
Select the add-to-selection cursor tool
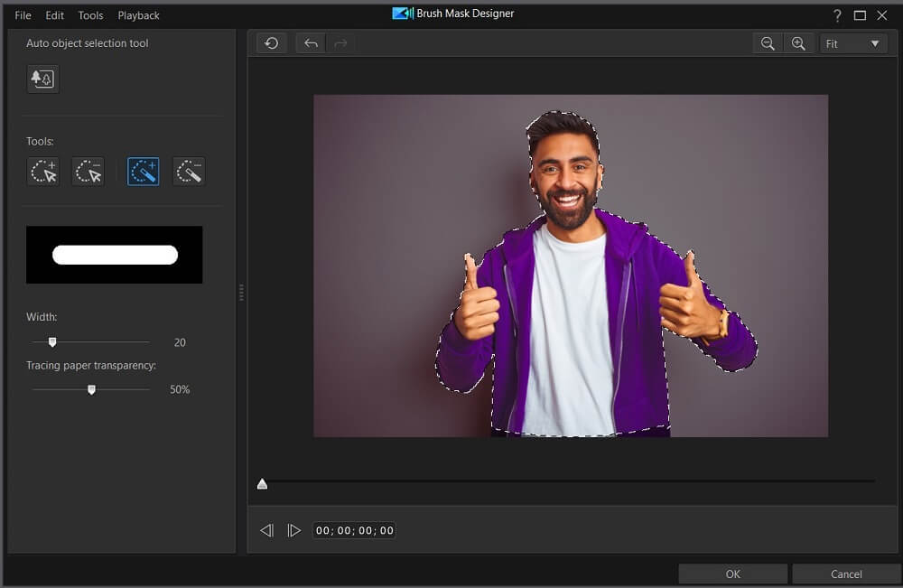[42, 171]
